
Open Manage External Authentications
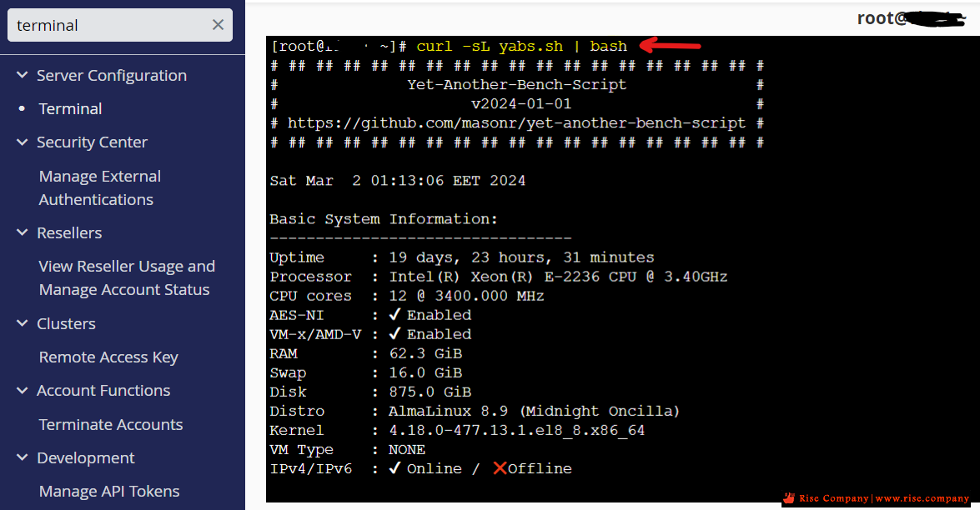coord(99,187)
